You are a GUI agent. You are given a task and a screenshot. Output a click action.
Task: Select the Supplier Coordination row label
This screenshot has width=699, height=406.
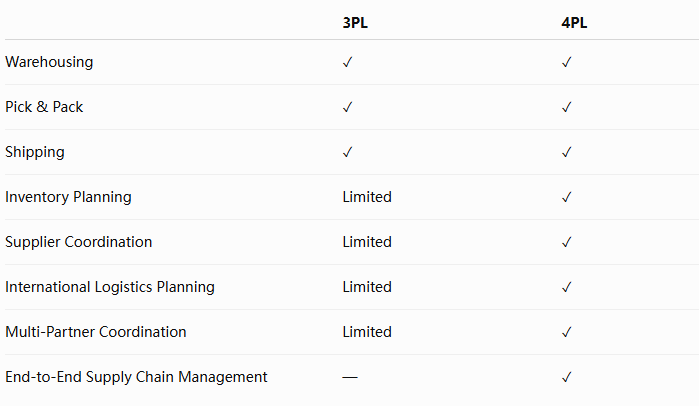78,242
